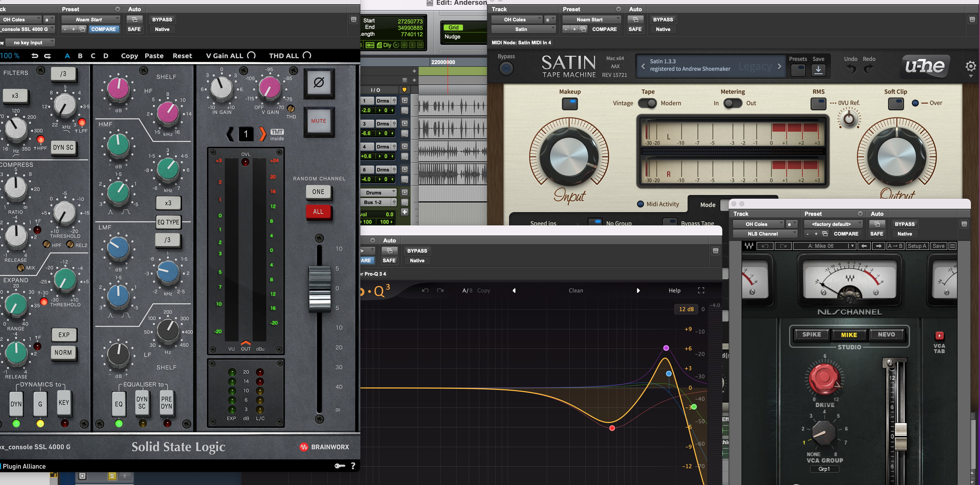Click random channel ALL button
Viewport: 980px width, 485px height.
[318, 212]
